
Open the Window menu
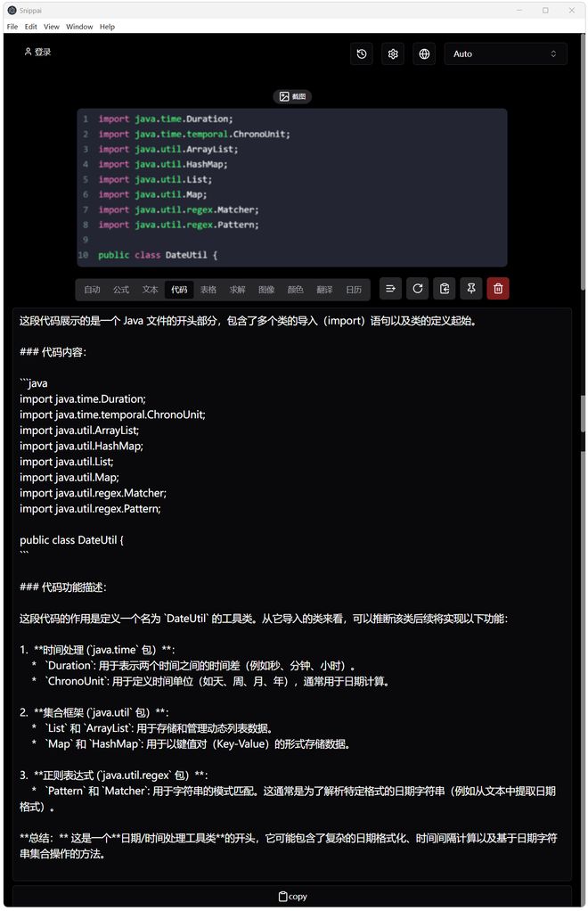[79, 27]
